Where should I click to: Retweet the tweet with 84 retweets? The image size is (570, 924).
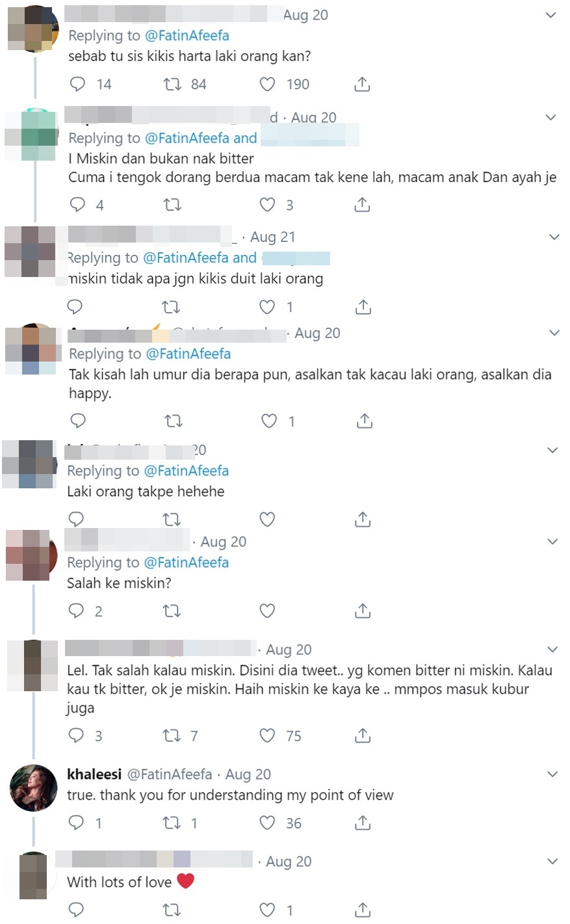point(172,84)
